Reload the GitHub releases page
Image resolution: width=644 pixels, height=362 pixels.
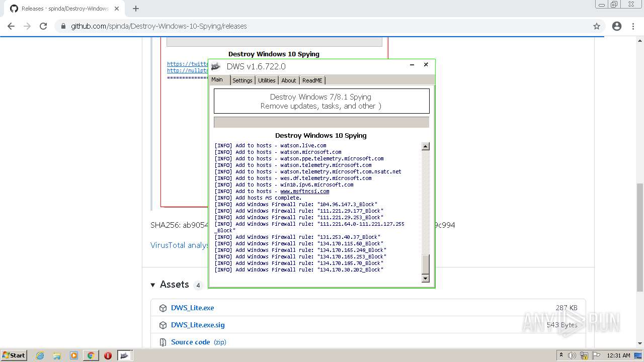43,26
